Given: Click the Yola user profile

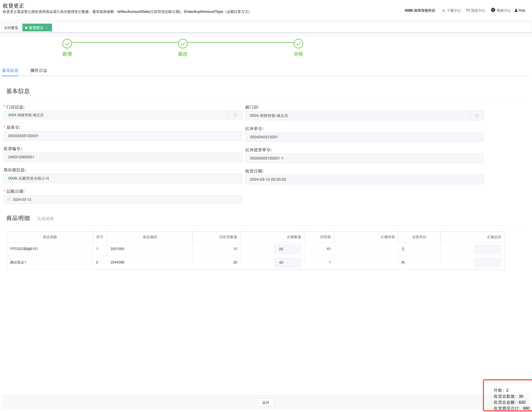Looking at the screenshot, I should coord(520,10).
